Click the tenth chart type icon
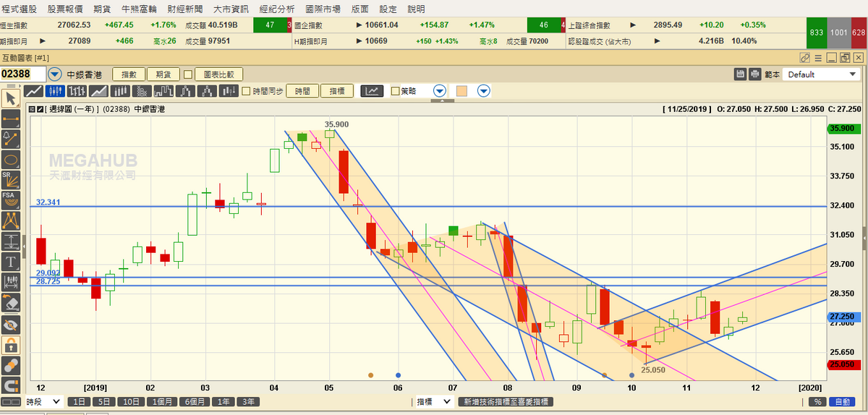Screen dimensions: 868x415 (229, 91)
